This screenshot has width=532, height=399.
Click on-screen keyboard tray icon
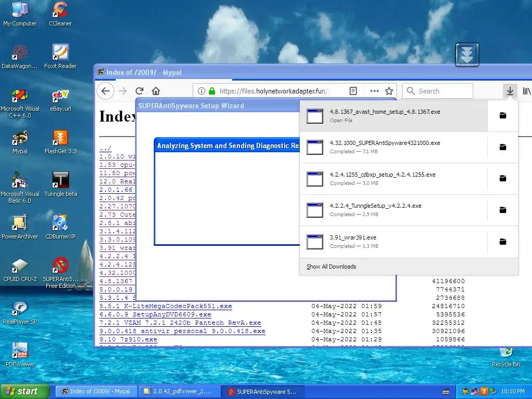click(x=446, y=392)
